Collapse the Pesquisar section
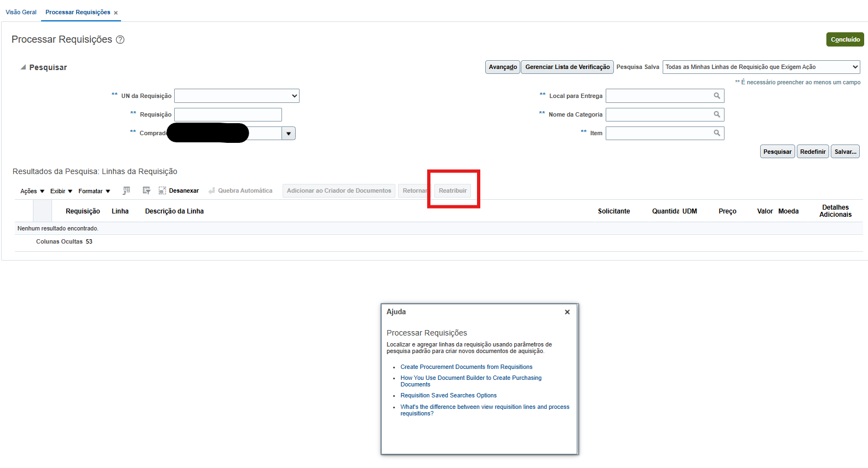Screen dimensions: 868x468 (23, 67)
